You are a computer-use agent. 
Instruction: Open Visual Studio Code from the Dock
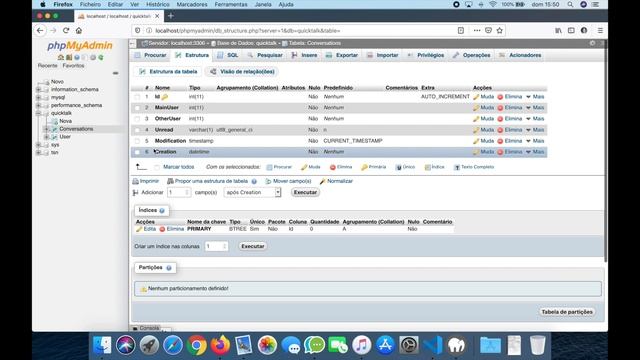(x=433, y=345)
